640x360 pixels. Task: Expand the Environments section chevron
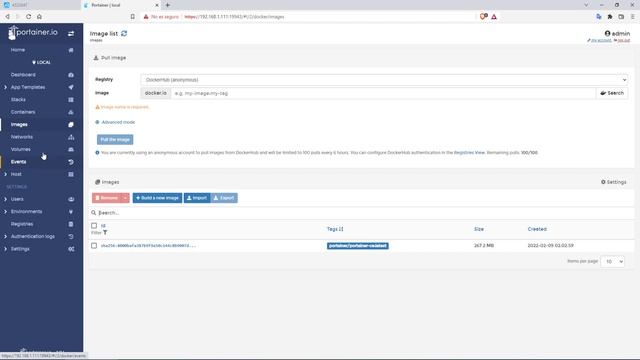tap(5, 211)
